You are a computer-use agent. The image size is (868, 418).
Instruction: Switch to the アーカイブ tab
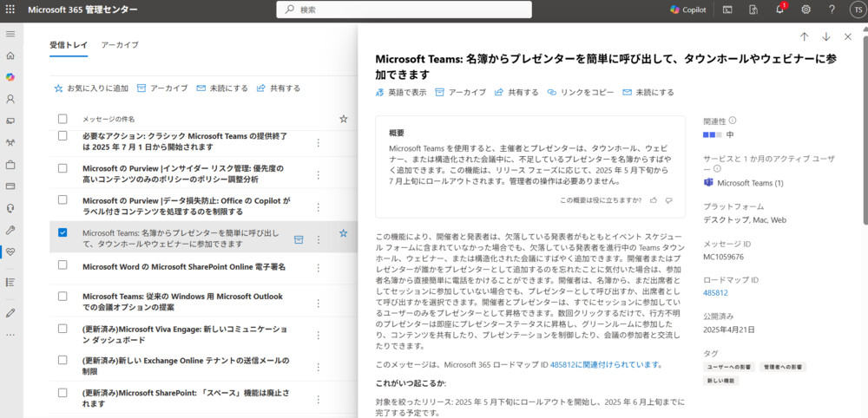119,43
